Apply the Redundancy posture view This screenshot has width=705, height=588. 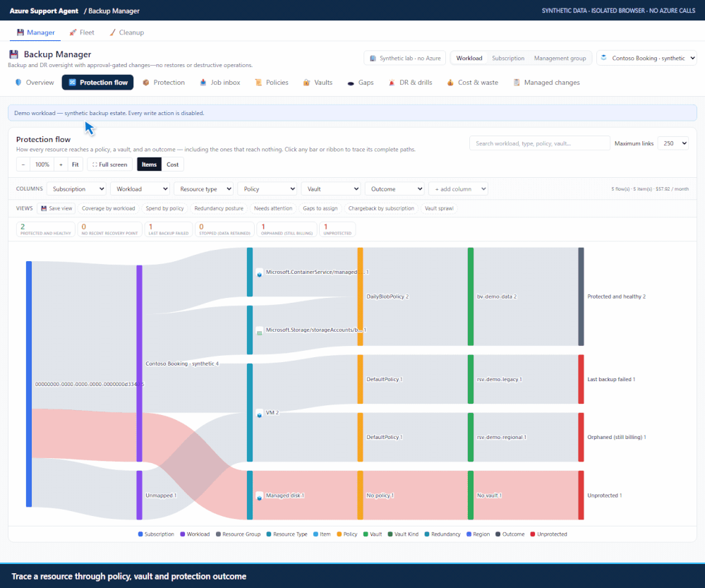(219, 208)
